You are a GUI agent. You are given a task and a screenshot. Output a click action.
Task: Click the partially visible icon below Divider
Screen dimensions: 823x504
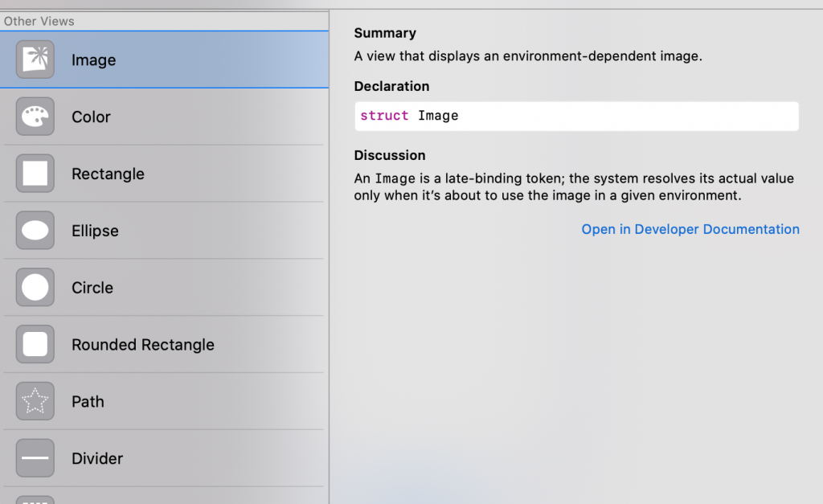pos(35,499)
